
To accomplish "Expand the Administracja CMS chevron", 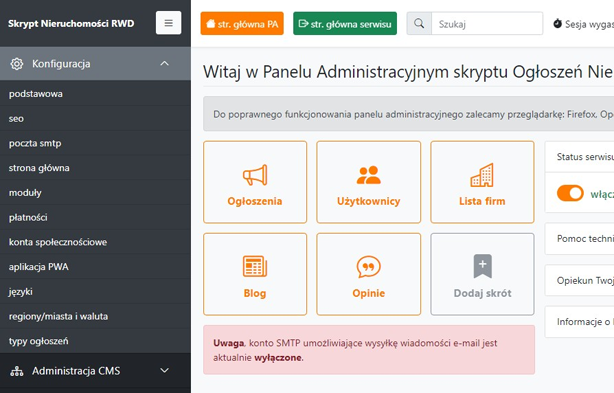I will point(165,370).
